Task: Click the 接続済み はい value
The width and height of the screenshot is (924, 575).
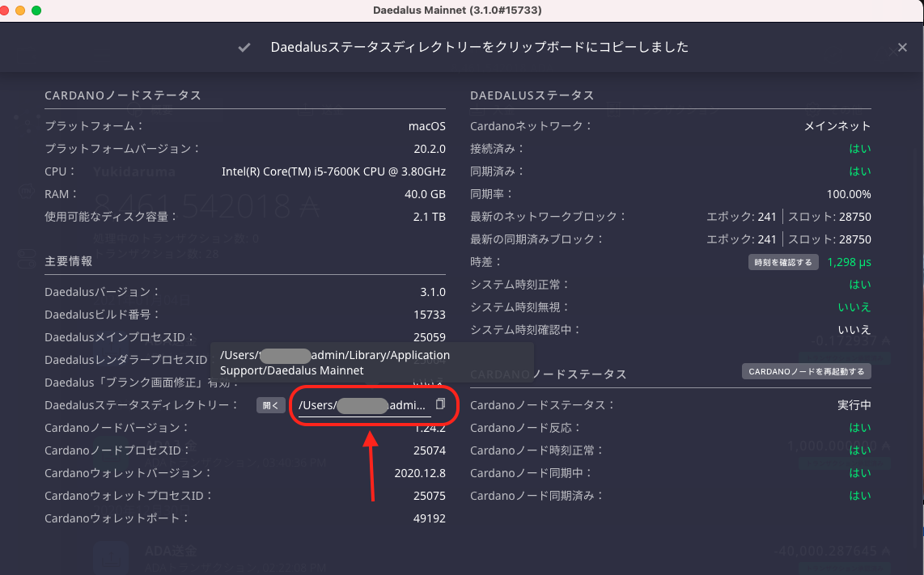Action: 860,149
